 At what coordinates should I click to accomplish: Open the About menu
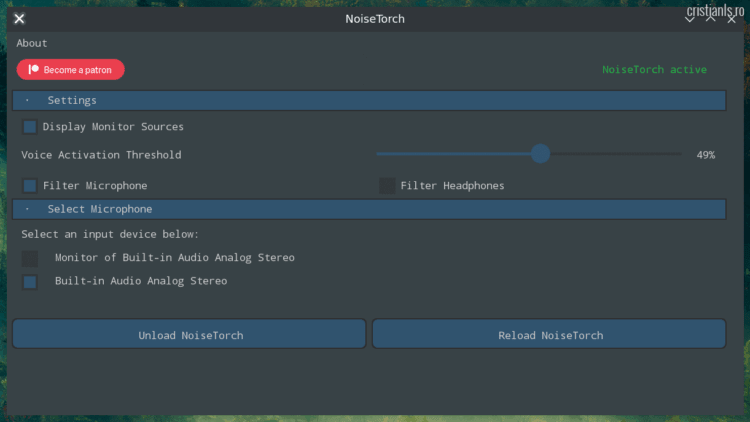pos(32,43)
